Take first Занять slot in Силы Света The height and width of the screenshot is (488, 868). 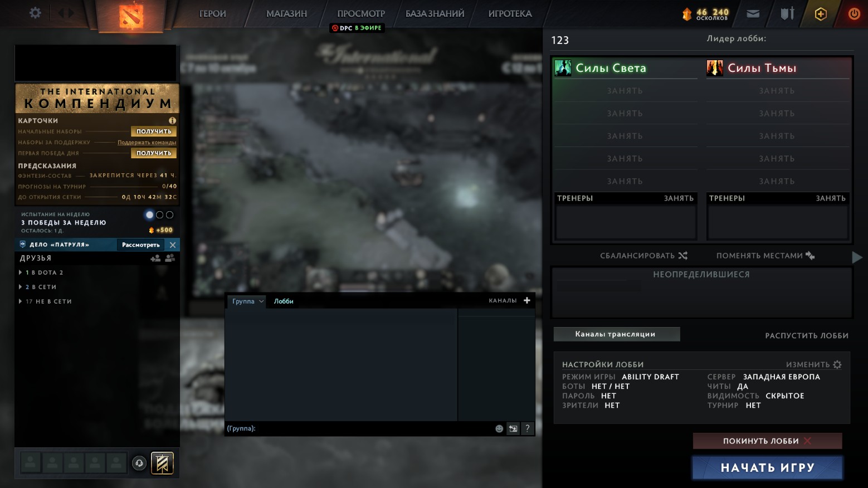click(x=625, y=91)
